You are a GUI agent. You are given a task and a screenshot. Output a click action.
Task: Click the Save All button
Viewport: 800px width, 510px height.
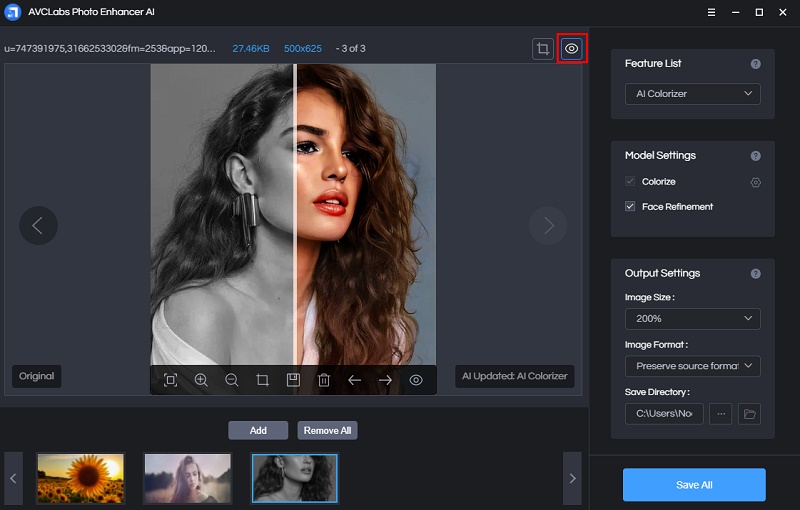(x=694, y=485)
